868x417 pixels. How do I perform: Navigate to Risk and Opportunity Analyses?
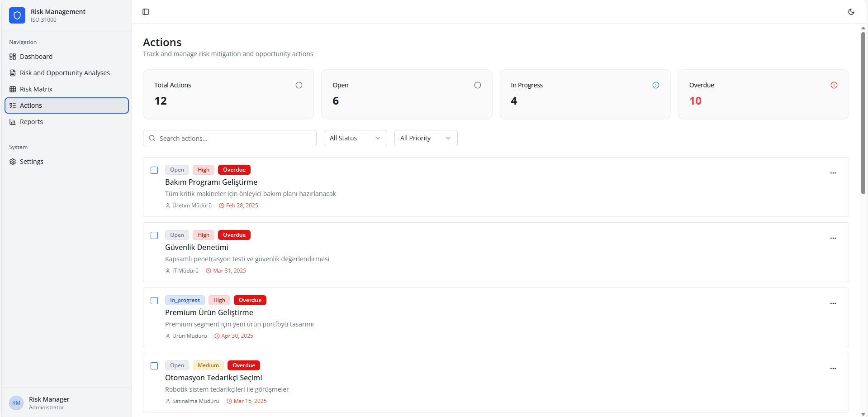click(64, 72)
